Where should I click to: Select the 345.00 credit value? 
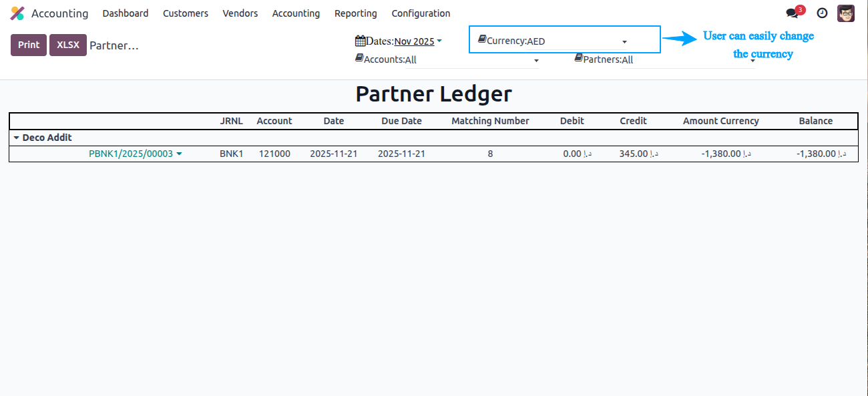pos(639,154)
